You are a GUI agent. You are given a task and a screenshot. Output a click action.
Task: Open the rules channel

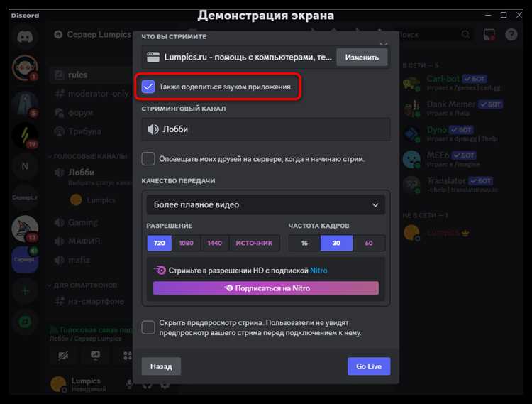(x=91, y=75)
